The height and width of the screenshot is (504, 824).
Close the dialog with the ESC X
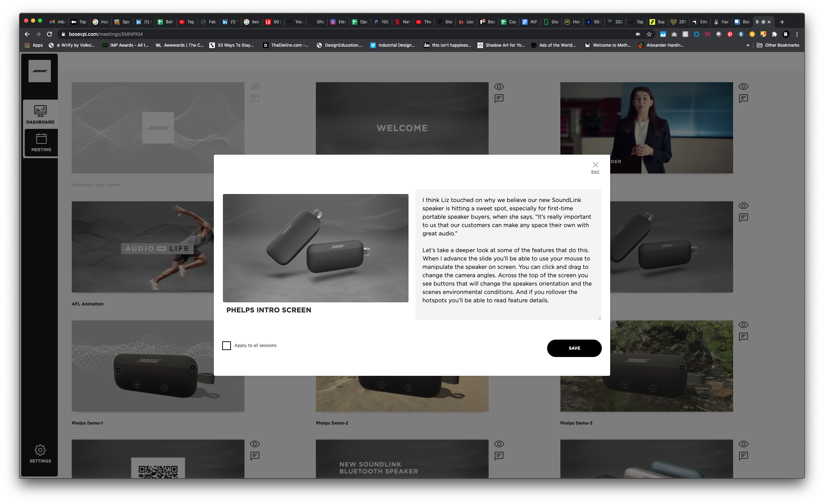pos(596,167)
